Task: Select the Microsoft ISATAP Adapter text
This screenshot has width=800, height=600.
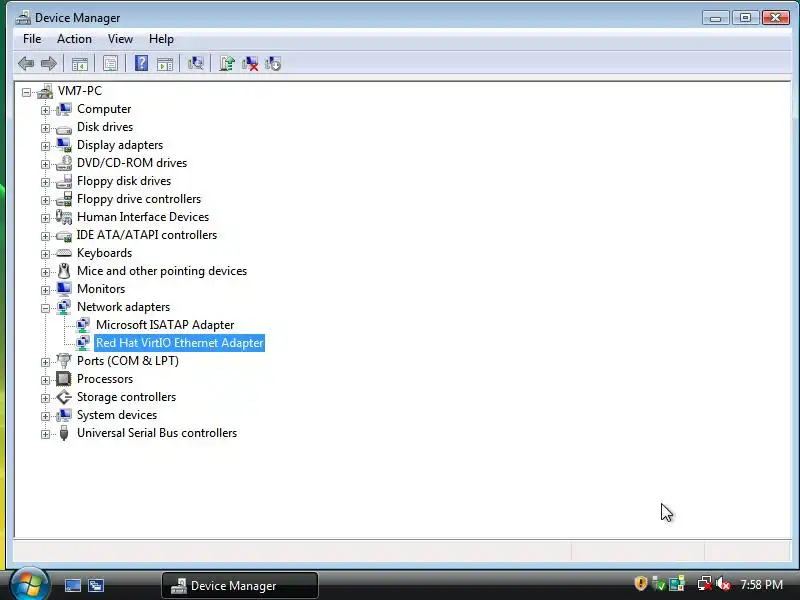Action: click(165, 325)
